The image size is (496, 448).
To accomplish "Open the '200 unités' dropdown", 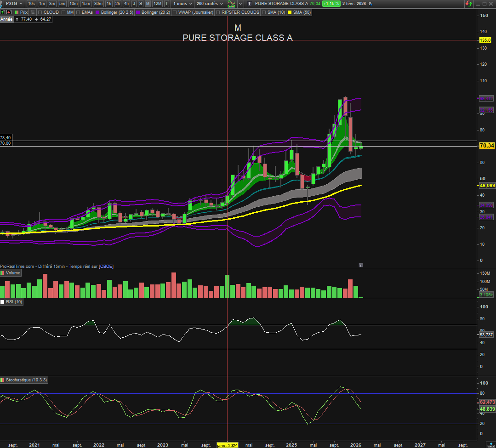I will pyautogui.click(x=210, y=4).
